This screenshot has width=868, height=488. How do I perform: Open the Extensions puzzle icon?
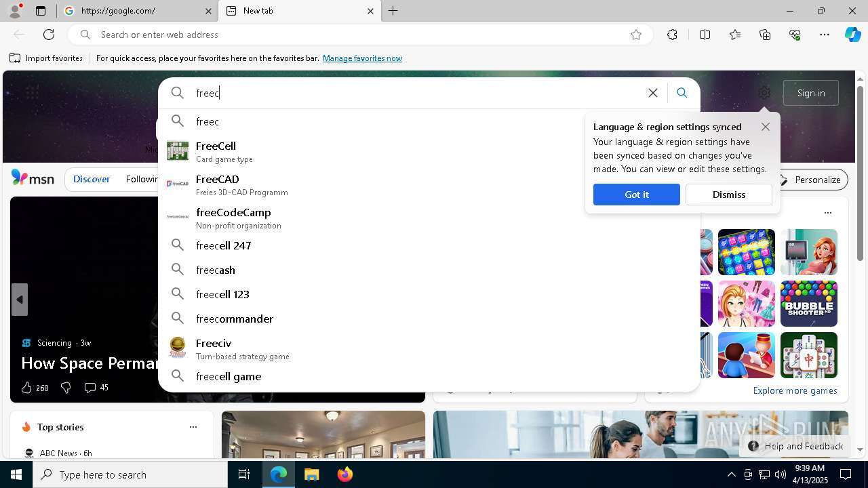coord(672,35)
